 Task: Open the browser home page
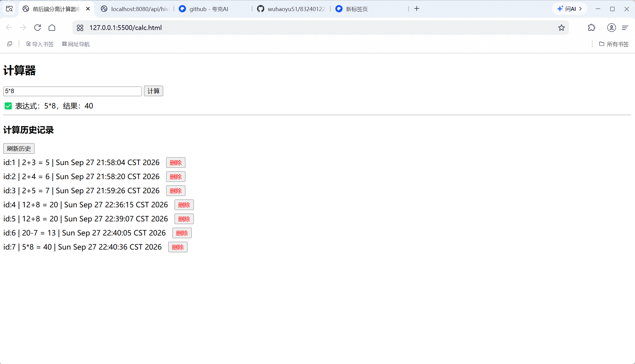click(x=52, y=28)
